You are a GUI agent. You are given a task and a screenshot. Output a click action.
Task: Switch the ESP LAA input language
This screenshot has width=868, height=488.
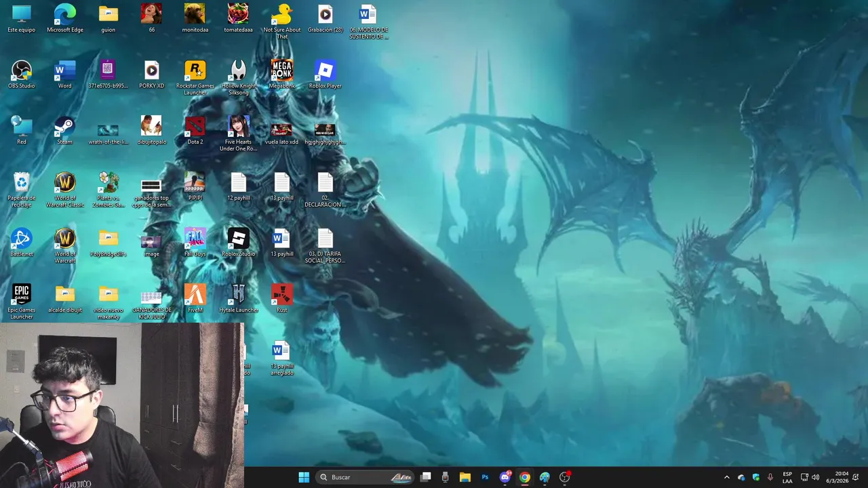click(x=787, y=477)
